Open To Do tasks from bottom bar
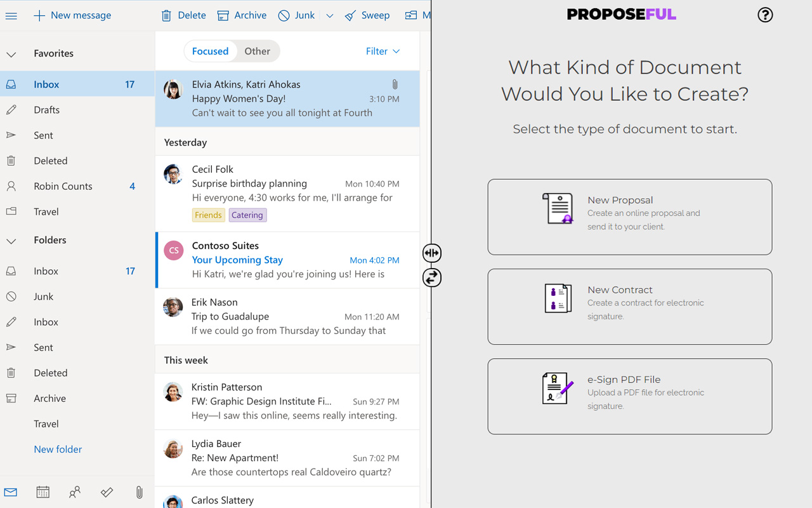 [107, 492]
